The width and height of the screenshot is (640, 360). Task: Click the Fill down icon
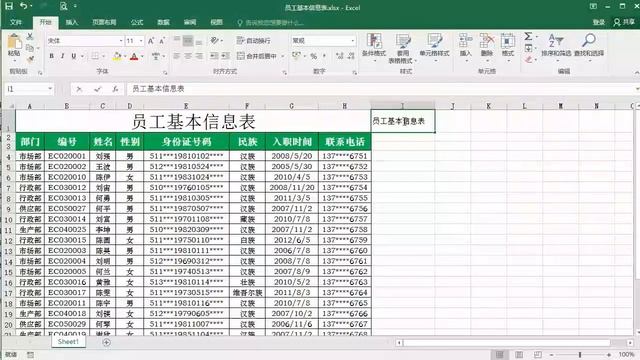528,48
